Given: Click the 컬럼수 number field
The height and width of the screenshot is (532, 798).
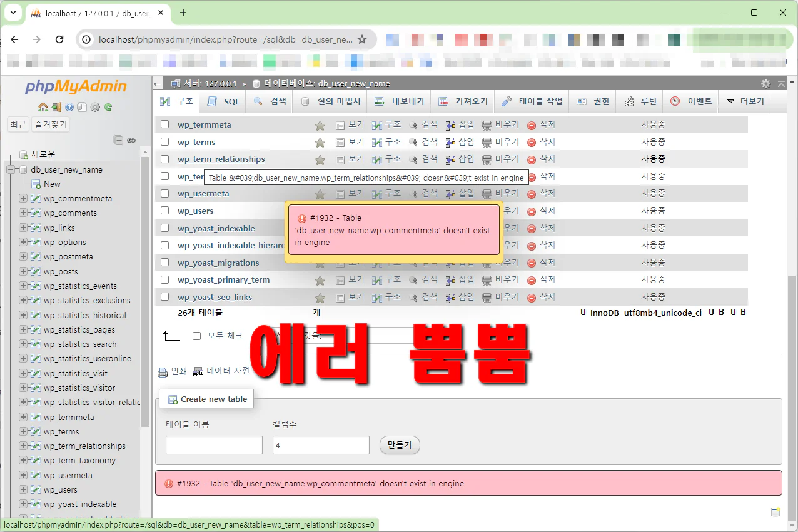Looking at the screenshot, I should point(321,445).
